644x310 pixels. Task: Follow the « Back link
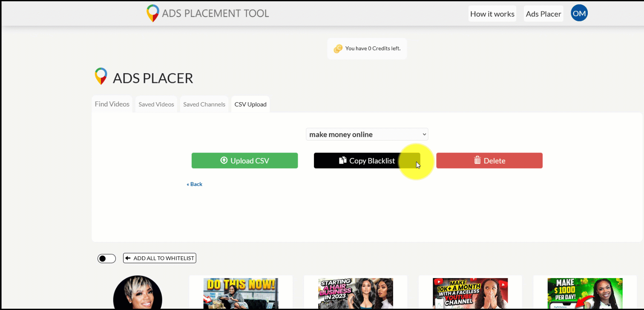(x=195, y=184)
